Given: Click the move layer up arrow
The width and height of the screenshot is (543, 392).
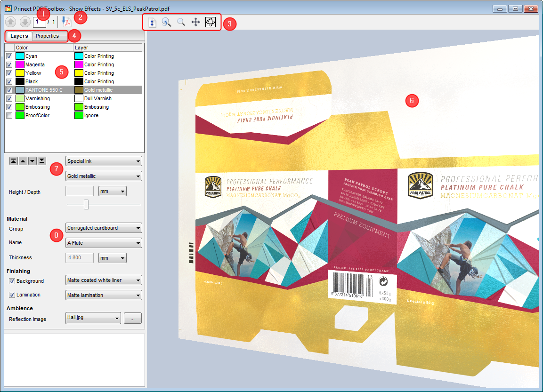Looking at the screenshot, I should pos(23,161).
